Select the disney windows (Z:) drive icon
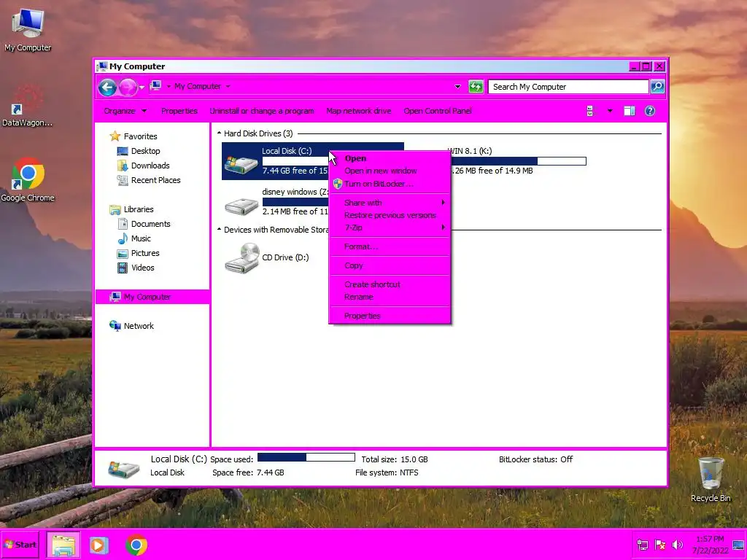This screenshot has width=747, height=560. coord(241,206)
